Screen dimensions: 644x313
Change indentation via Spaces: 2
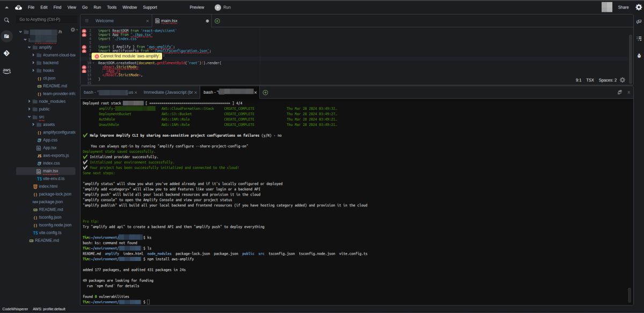[608, 80]
